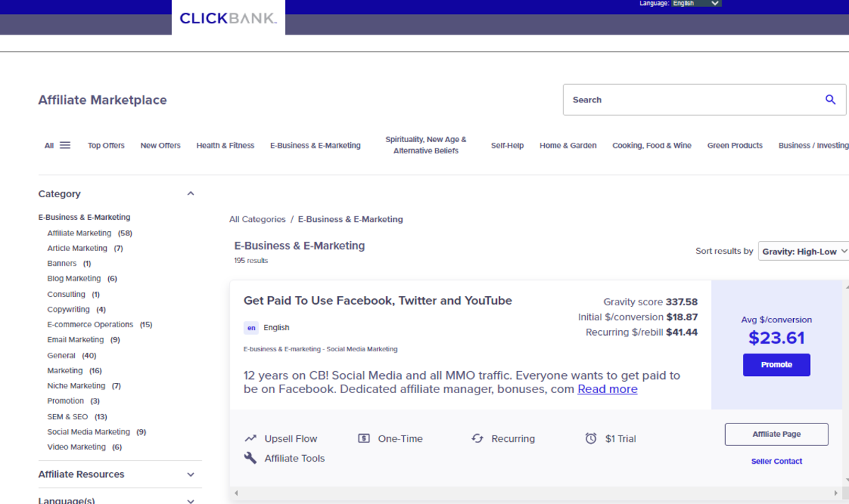Viewport: 849px width, 504px height.
Task: Click the Promote button
Action: [x=776, y=365]
